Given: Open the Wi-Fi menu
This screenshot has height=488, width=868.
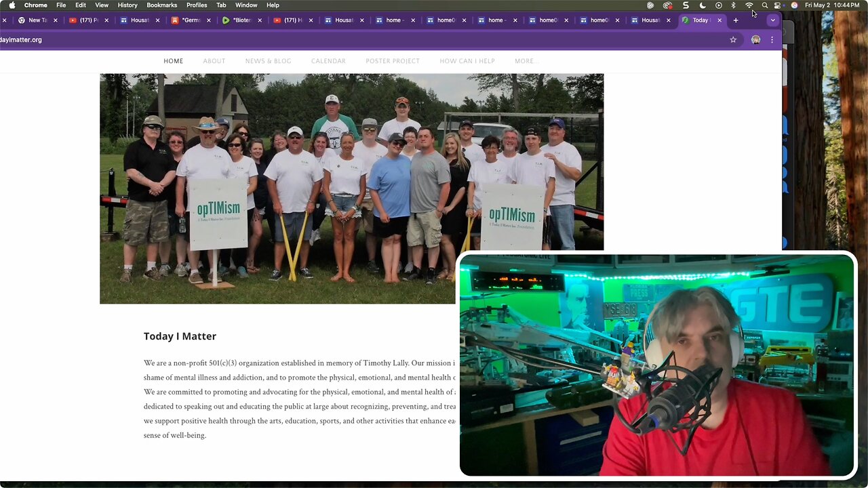Looking at the screenshot, I should (749, 5).
